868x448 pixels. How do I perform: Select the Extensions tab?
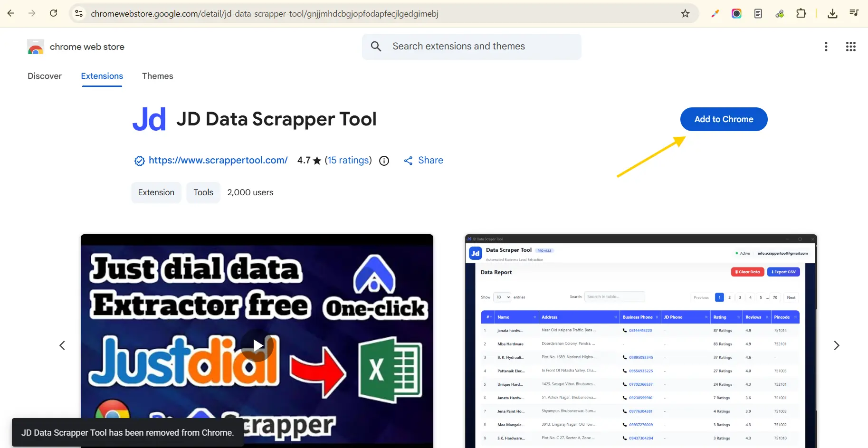[x=102, y=76]
